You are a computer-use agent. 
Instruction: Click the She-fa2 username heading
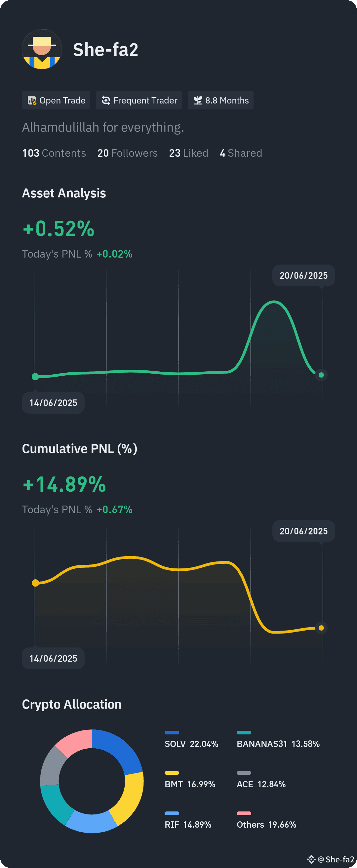coord(106,50)
